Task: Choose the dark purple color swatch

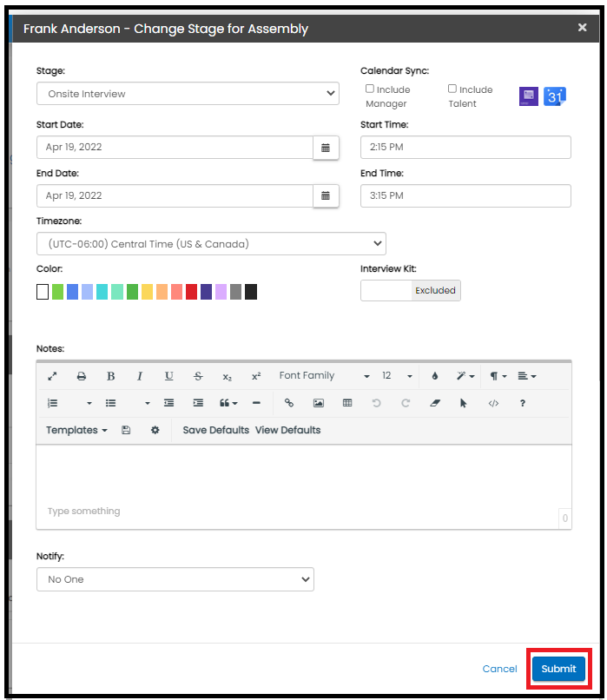Action: (x=206, y=292)
